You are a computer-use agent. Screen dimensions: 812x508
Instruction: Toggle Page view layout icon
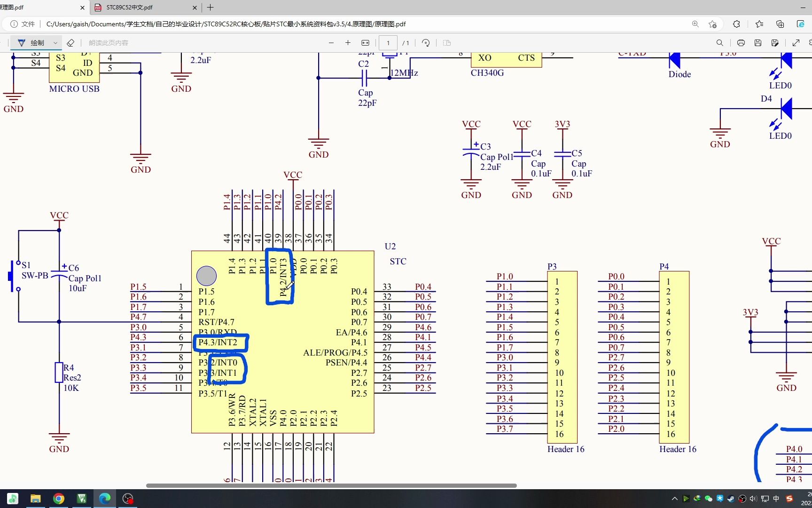tap(447, 43)
